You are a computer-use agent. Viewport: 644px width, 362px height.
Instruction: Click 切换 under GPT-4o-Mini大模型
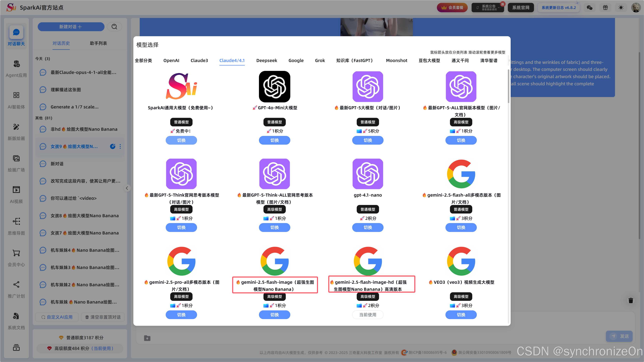click(x=275, y=140)
